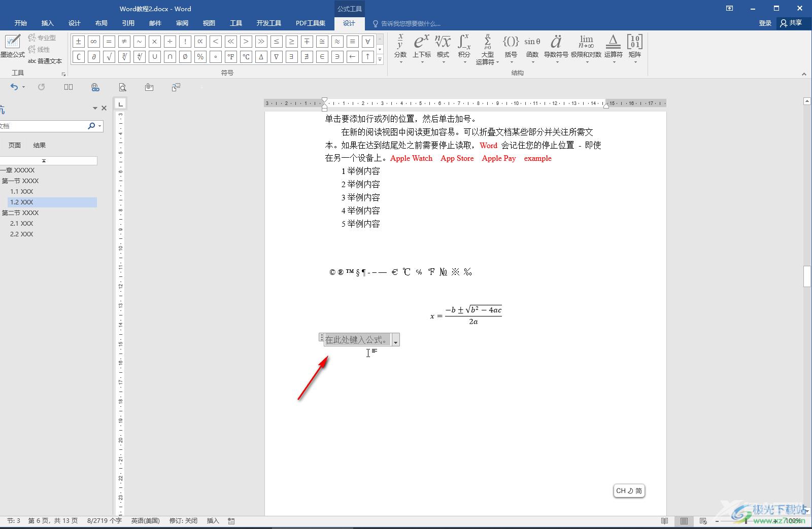Insert the union ∪ symbol
812x529 pixels.
pyautogui.click(x=154, y=57)
